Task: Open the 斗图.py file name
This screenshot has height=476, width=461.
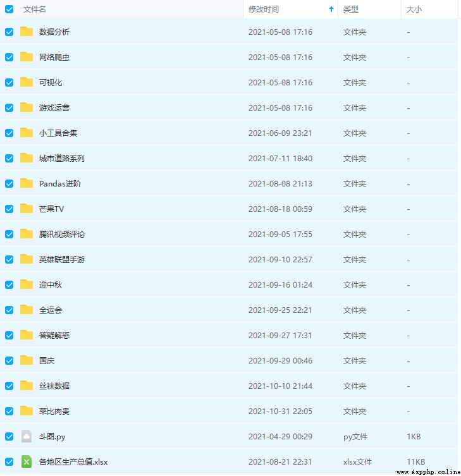Action: [52, 437]
